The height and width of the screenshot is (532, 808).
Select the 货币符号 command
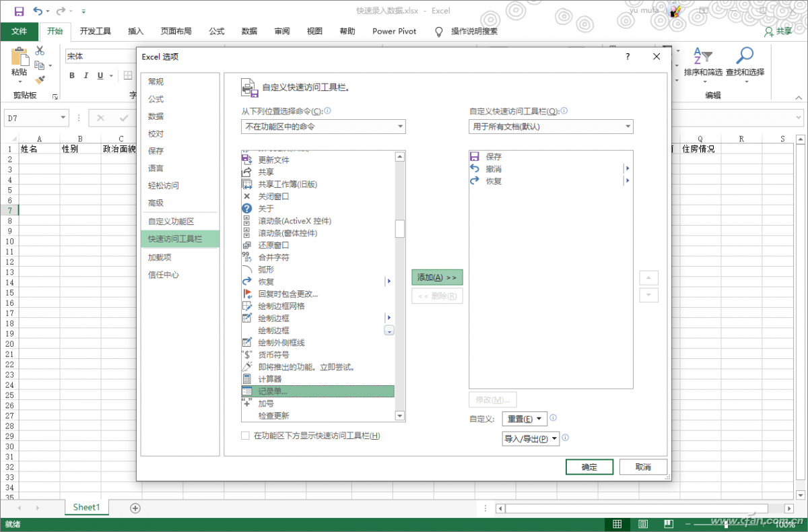(x=317, y=355)
